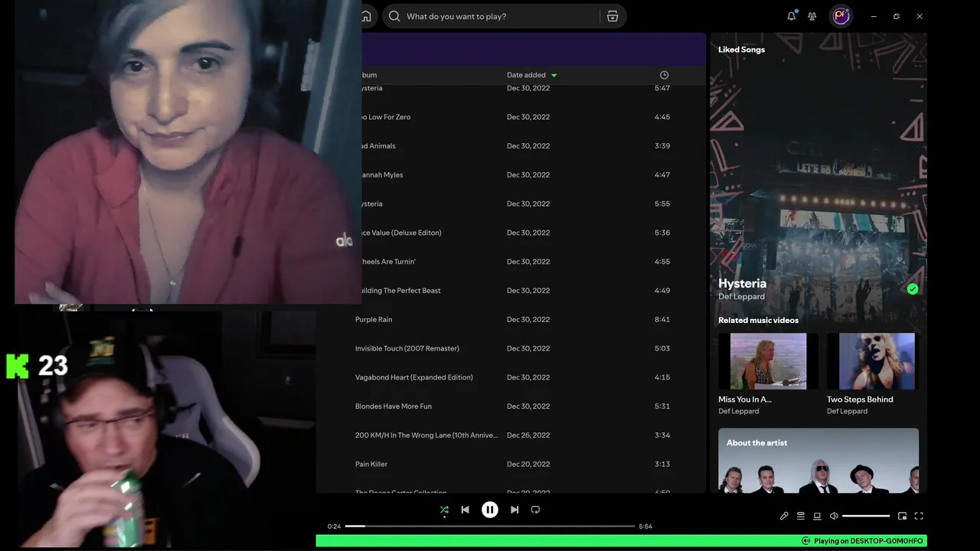Adjust the volume slider

click(x=866, y=516)
